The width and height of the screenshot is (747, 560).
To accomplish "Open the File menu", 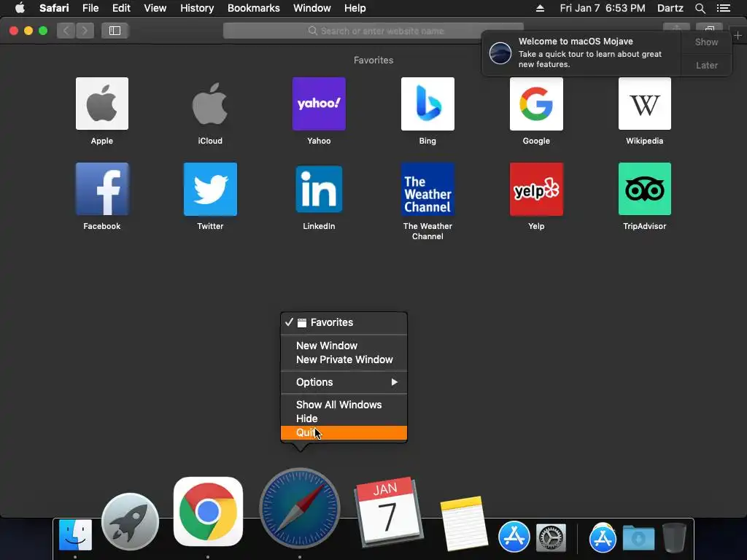I will click(90, 8).
